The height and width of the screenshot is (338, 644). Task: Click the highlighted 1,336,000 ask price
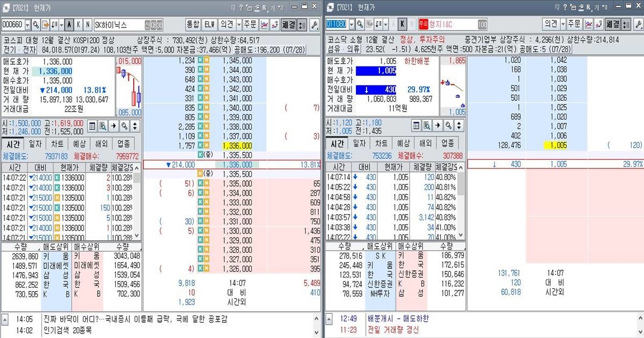click(x=237, y=146)
